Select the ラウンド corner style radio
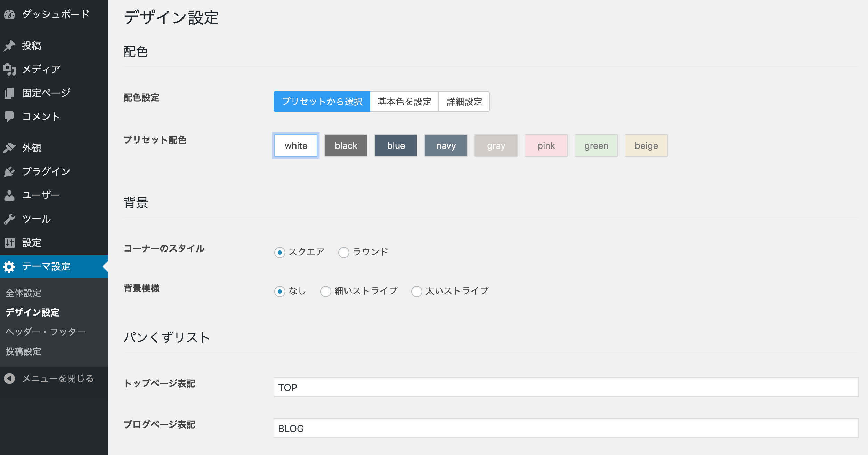The height and width of the screenshot is (455, 868). 343,252
